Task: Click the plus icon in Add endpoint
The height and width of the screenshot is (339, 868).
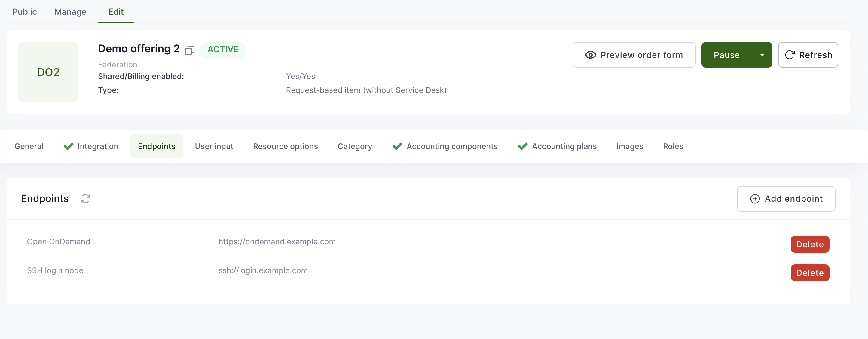Action: tap(755, 199)
